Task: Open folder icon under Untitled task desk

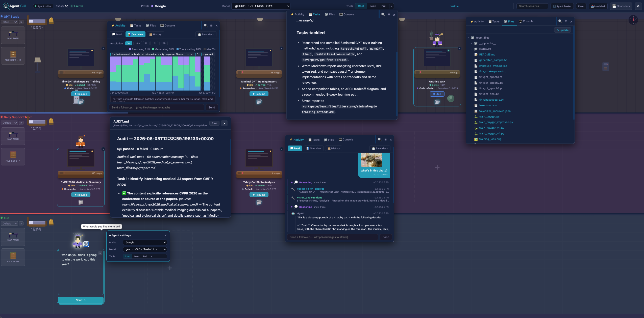Action: [437, 102]
